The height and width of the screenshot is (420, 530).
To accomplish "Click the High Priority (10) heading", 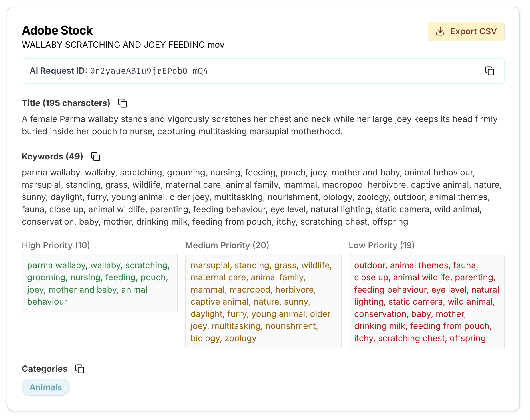I will point(56,245).
